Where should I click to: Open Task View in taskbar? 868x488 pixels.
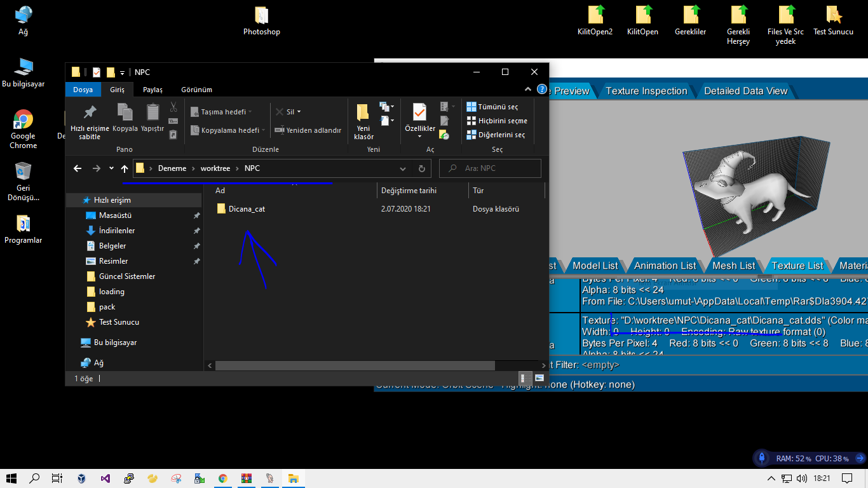58,478
